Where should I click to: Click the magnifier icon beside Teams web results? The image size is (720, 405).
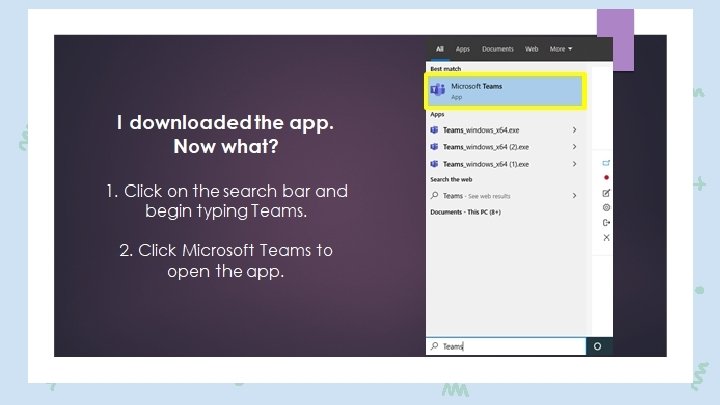[x=434, y=196]
